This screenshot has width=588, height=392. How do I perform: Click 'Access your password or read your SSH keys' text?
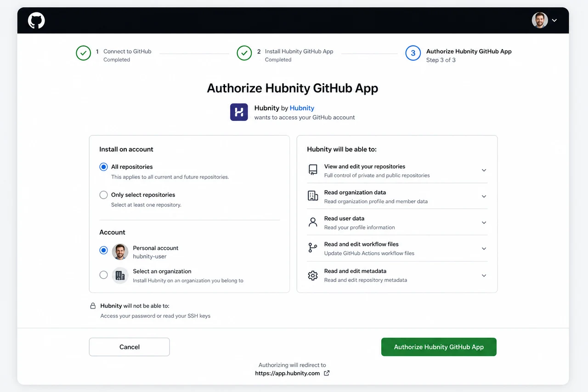click(x=155, y=316)
